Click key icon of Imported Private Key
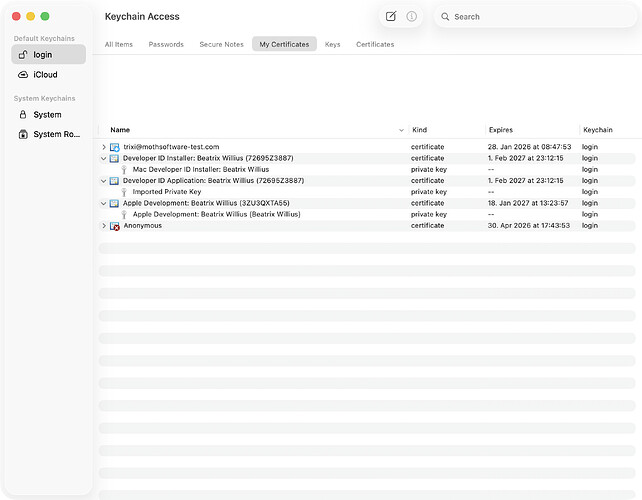The width and height of the screenshot is (642, 500). coord(124,192)
